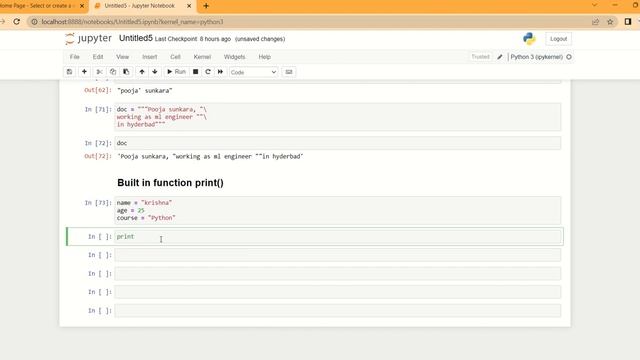Rename notebook title Untitled5

pyautogui.click(x=136, y=38)
